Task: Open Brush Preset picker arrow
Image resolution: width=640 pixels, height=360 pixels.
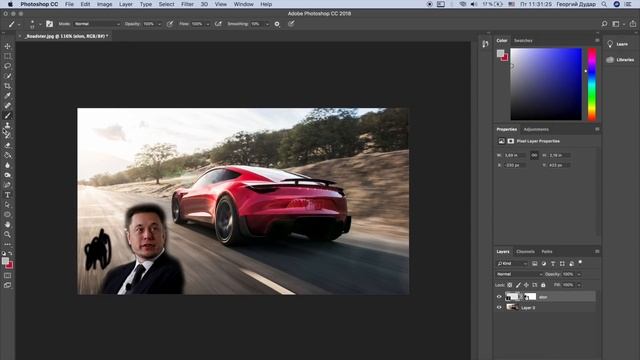Action: click(40, 24)
